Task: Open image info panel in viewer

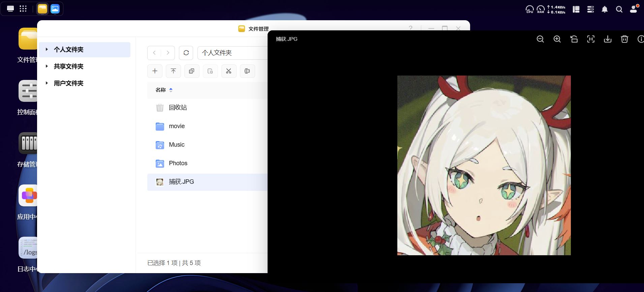Action: coord(641,39)
